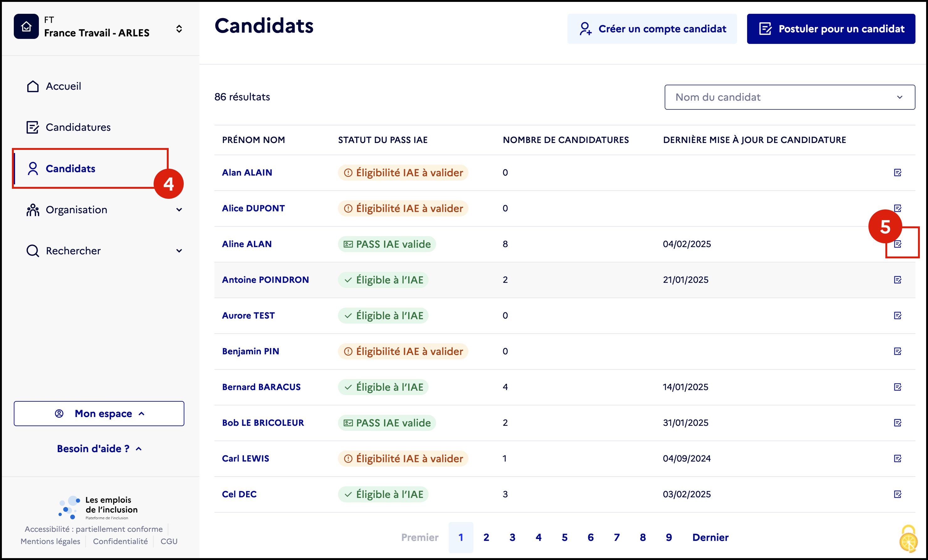Go to results page 6

[x=591, y=537]
